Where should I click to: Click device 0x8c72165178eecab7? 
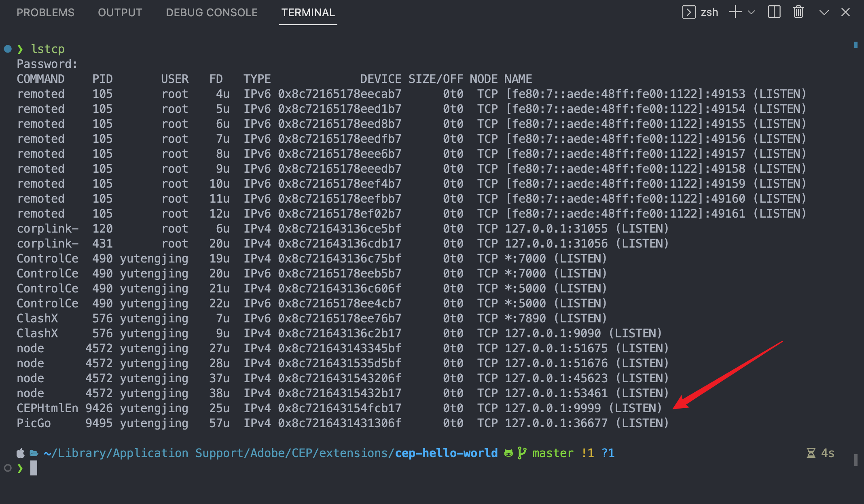point(339,94)
